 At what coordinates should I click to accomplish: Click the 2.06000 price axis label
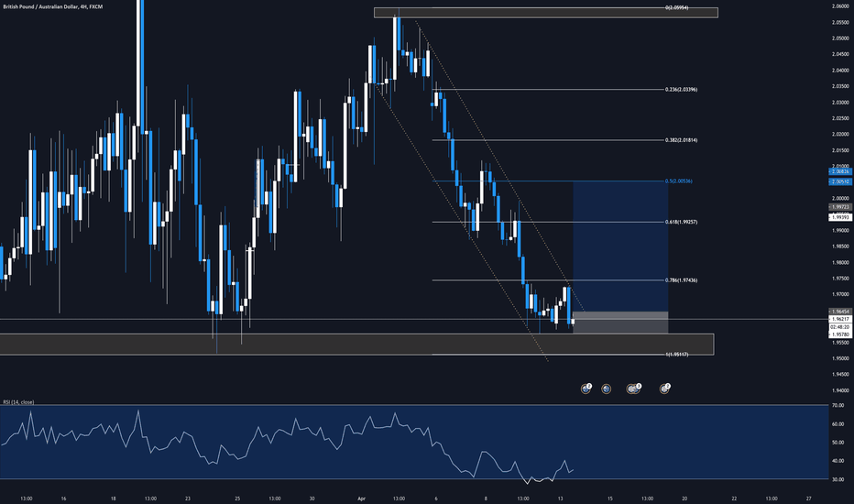point(840,6)
